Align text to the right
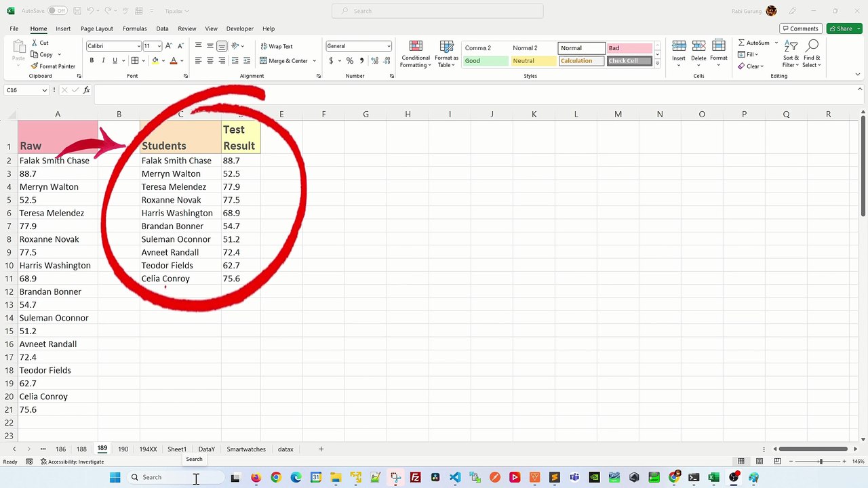 coord(222,60)
